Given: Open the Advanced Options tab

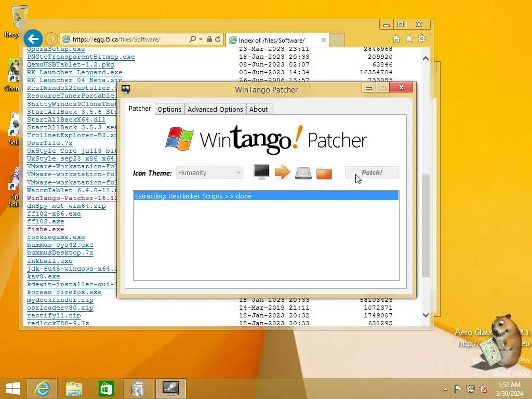Looking at the screenshot, I should click(215, 109).
